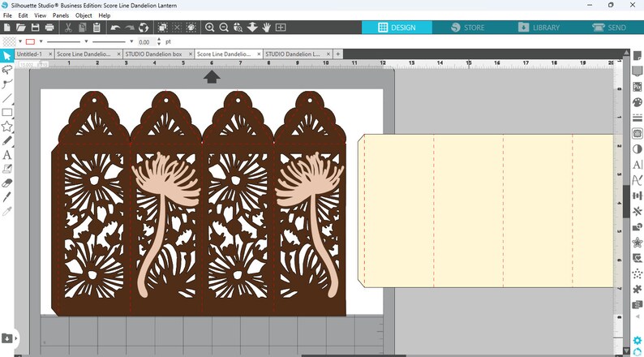Open the File menu

tap(7, 15)
